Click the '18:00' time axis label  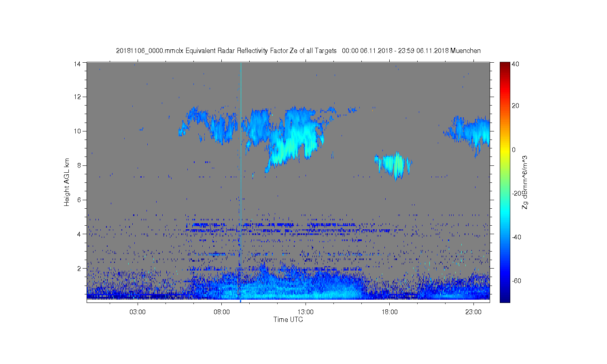(390, 312)
